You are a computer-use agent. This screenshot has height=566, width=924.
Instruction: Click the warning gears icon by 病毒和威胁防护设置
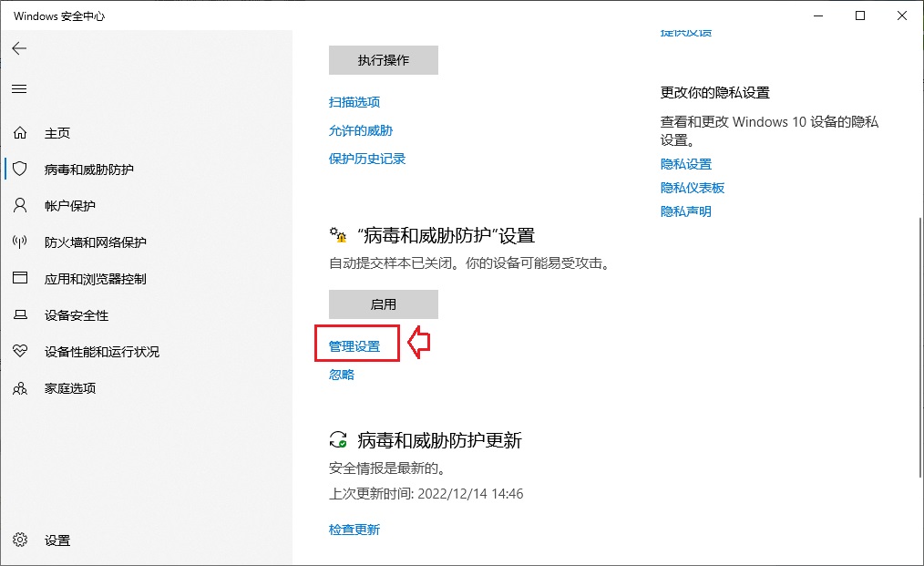[x=338, y=235]
